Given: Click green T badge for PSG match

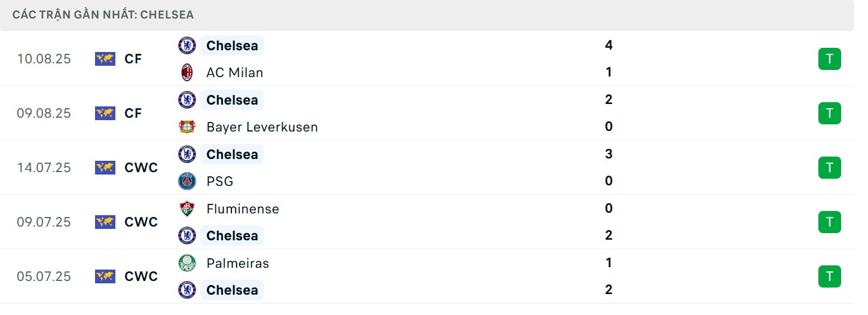Looking at the screenshot, I should coord(829,168).
